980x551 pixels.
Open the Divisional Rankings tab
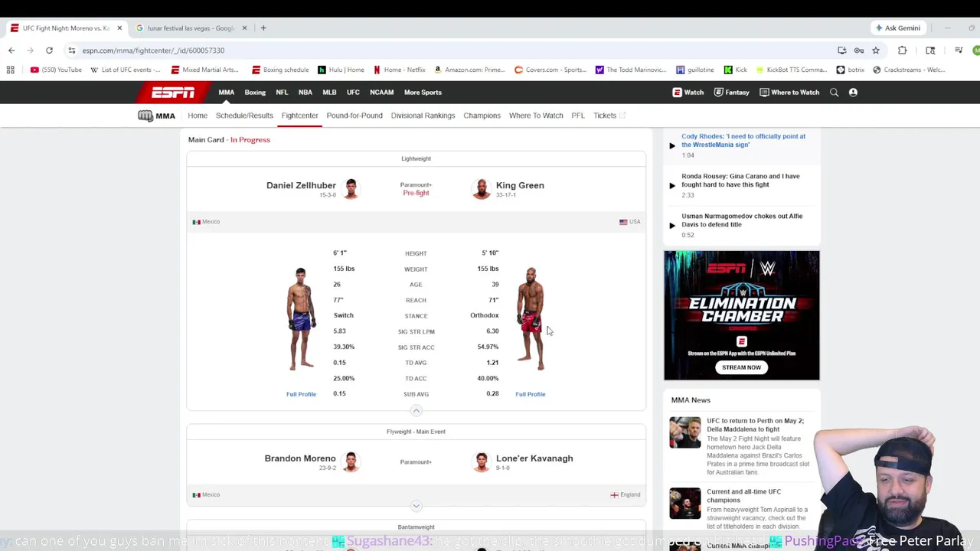coord(423,116)
